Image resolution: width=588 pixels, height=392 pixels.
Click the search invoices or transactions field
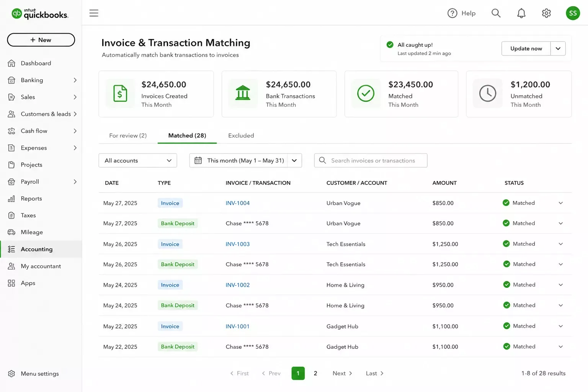371,160
